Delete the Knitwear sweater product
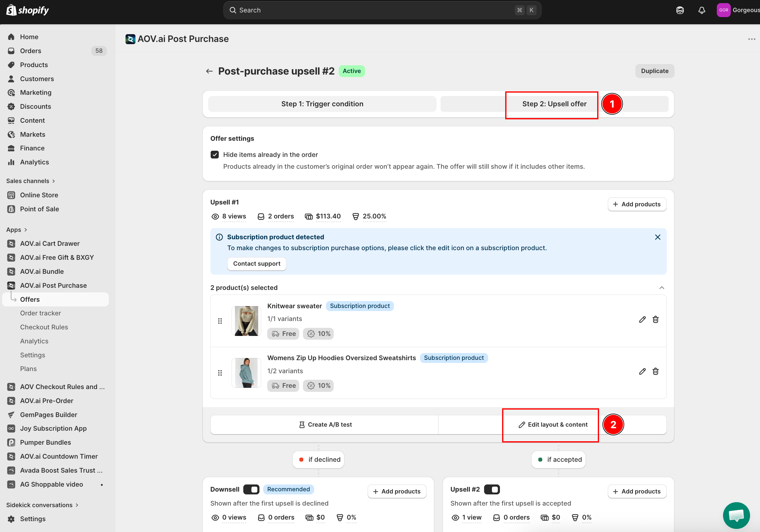This screenshot has width=760, height=532. [x=655, y=319]
